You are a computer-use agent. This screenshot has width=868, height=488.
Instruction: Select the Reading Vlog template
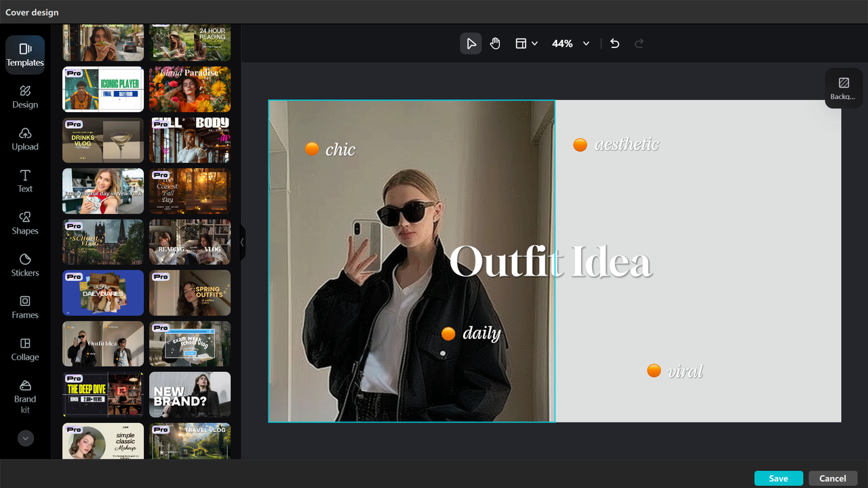(190, 242)
